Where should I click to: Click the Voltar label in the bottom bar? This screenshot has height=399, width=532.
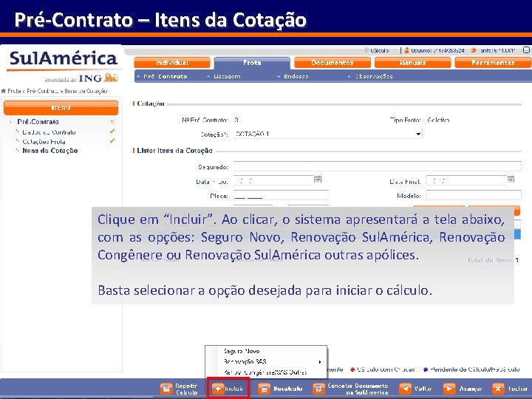click(x=423, y=389)
